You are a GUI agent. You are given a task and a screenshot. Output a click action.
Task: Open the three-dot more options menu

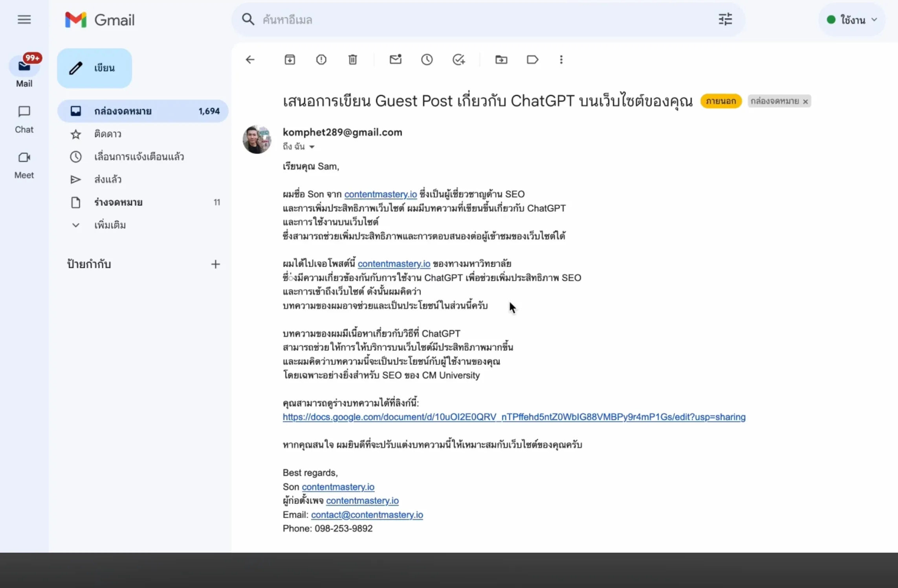pos(561,60)
